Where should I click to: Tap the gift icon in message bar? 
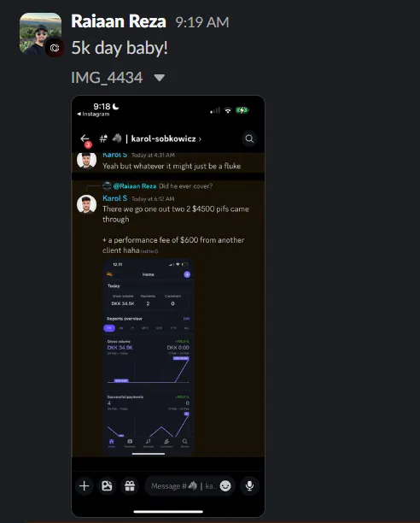coord(130,486)
